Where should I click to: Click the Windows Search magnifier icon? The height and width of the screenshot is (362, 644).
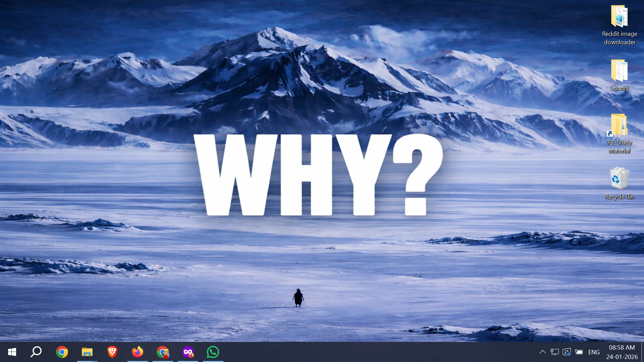[36, 352]
